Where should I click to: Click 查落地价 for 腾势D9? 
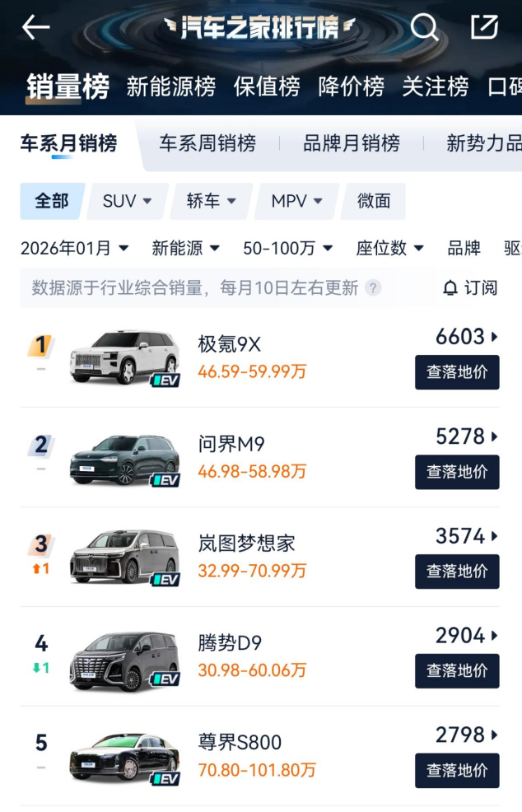pos(457,671)
